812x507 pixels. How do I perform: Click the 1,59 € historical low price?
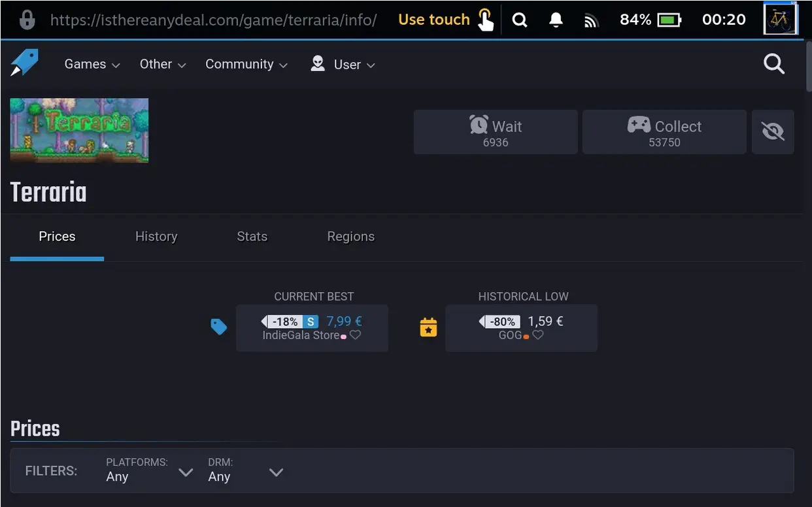(545, 321)
